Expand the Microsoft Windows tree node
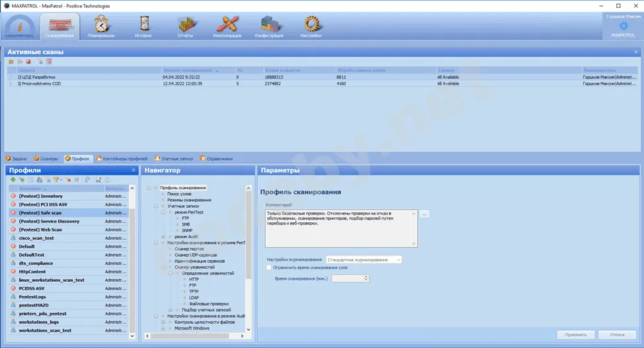This screenshot has width=644, height=348. [x=163, y=328]
